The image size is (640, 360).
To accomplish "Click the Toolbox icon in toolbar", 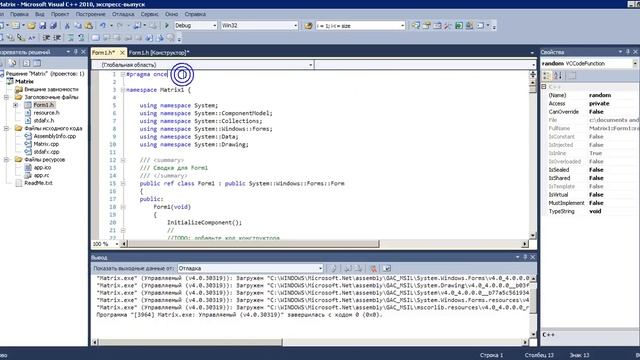I will tap(448, 25).
